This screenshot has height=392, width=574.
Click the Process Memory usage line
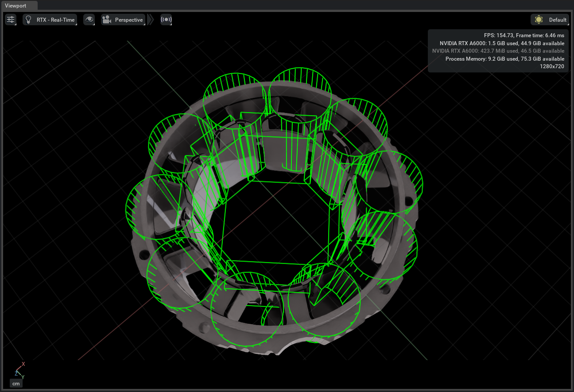[504, 58]
